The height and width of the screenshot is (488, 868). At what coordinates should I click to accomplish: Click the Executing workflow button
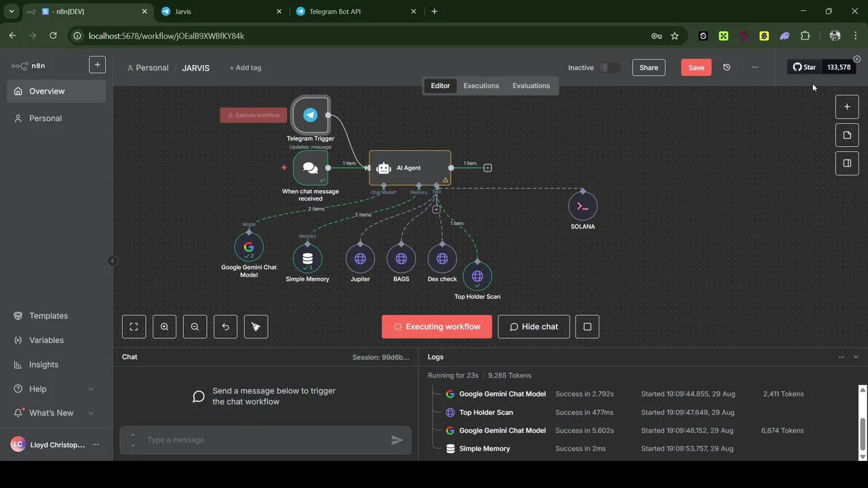436,327
